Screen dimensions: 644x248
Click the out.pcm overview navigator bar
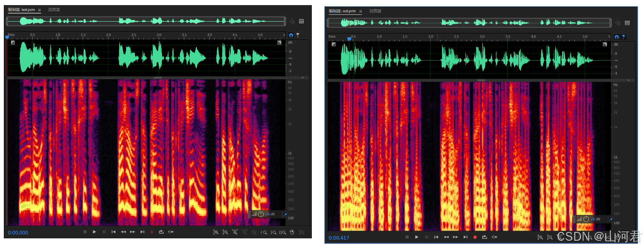469,22
